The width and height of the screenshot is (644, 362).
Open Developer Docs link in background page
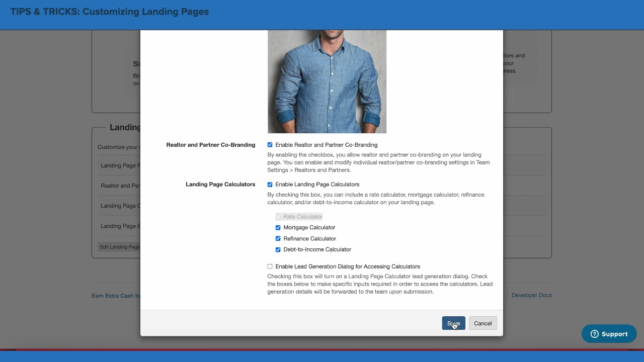pos(532,295)
